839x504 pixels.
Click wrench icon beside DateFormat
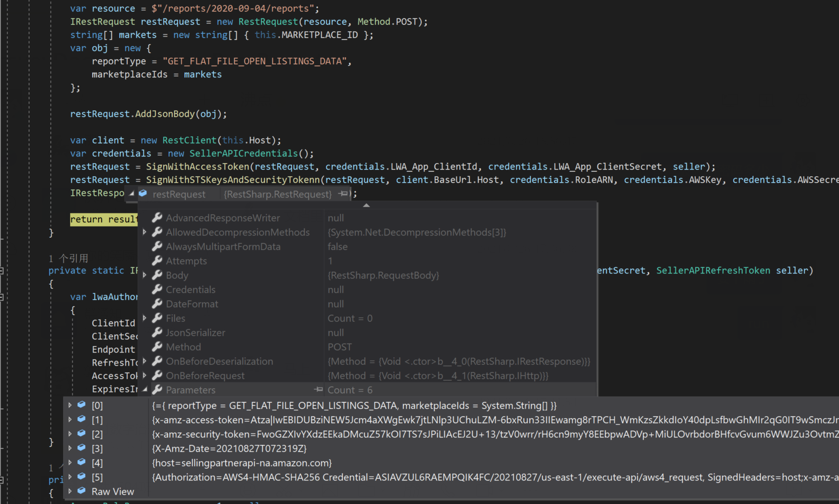click(157, 304)
